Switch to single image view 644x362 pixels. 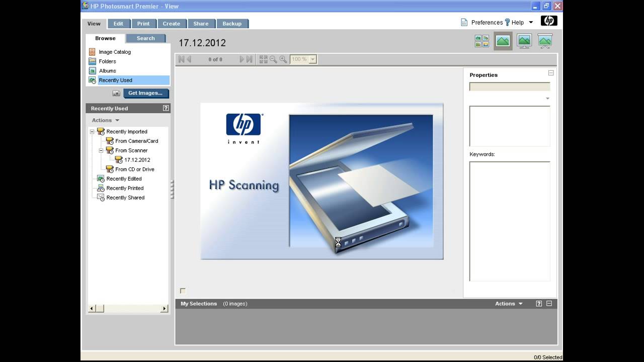(503, 41)
